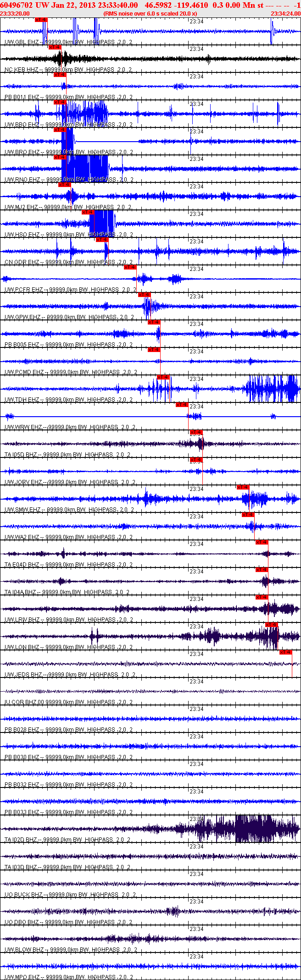301x980 pixels.
Task: Select the red pick flag on UW.LRIV trace
Action: pos(262,597)
